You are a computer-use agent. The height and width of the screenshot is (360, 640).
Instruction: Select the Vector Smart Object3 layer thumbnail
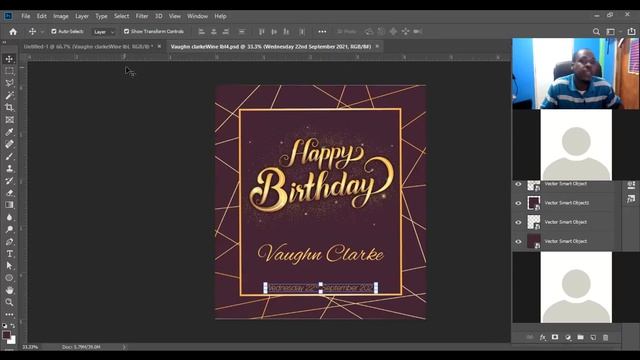point(533,203)
